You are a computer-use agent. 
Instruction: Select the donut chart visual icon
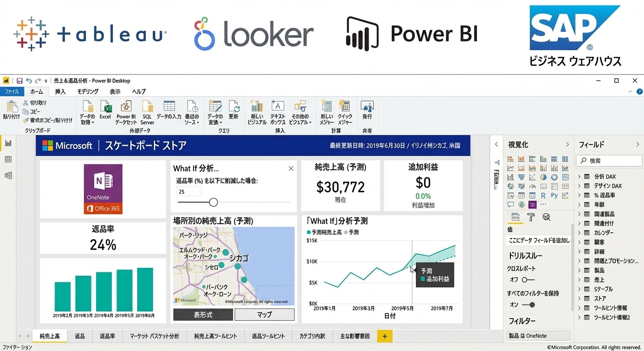tap(554, 177)
